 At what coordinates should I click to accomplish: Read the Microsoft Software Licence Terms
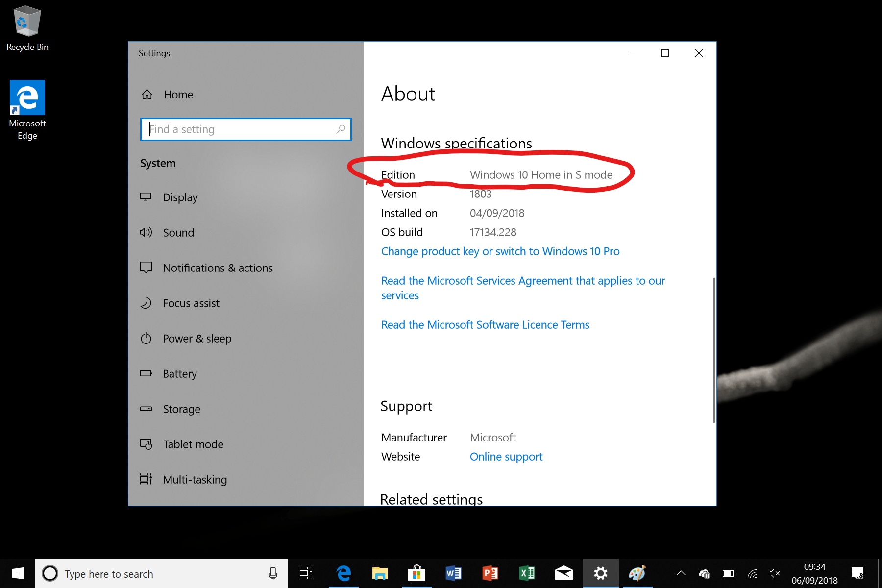[x=485, y=325]
